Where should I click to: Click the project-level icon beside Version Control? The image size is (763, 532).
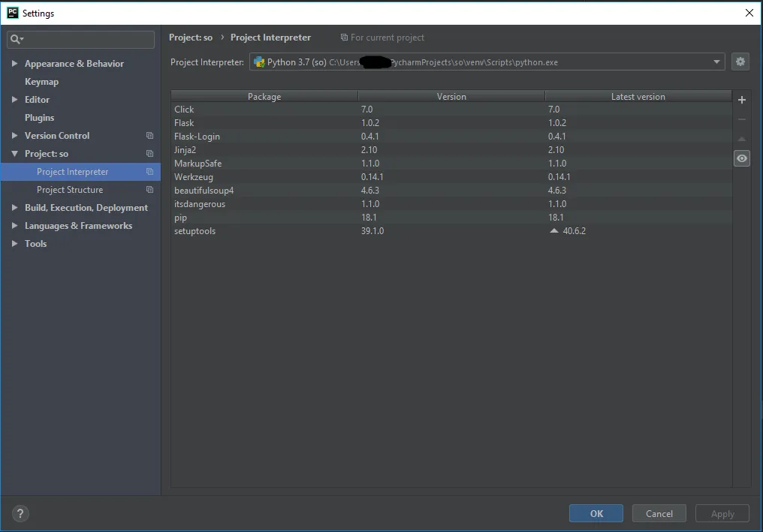[150, 136]
